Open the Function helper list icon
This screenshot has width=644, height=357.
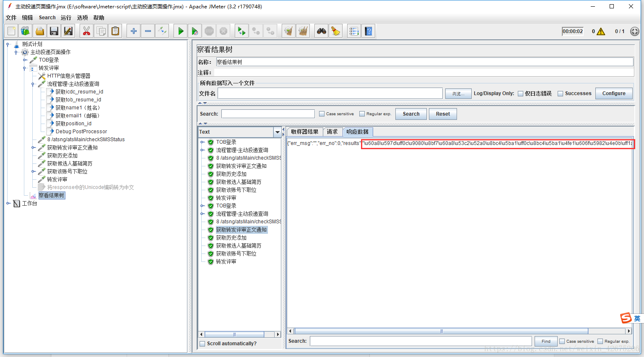(354, 31)
